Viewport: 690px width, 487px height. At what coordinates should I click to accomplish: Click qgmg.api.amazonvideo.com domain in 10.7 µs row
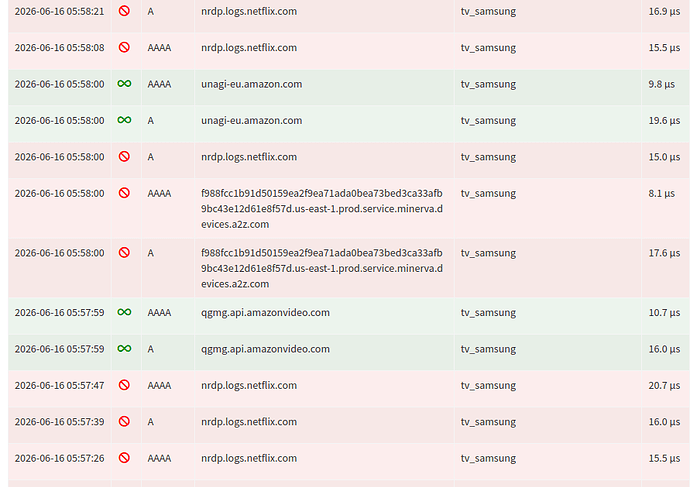265,313
